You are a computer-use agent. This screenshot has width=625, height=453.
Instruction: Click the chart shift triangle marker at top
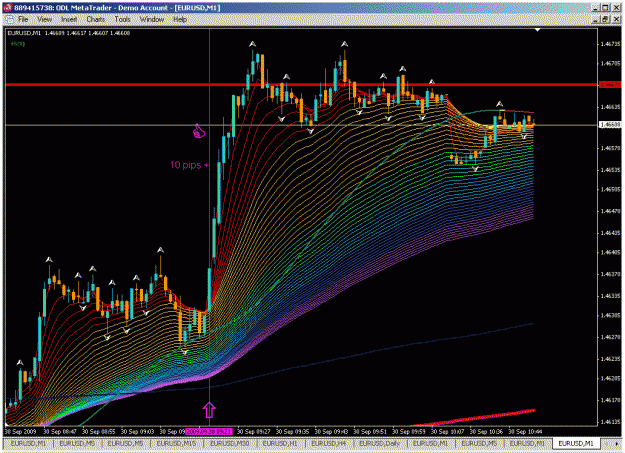click(537, 30)
